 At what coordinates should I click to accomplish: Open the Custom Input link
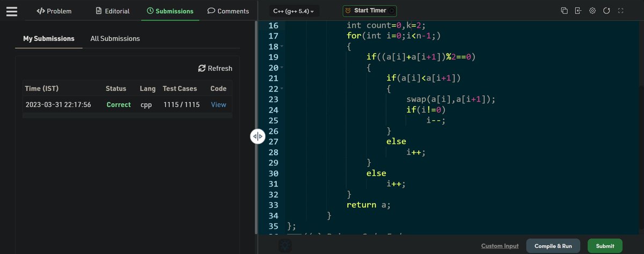(500, 246)
